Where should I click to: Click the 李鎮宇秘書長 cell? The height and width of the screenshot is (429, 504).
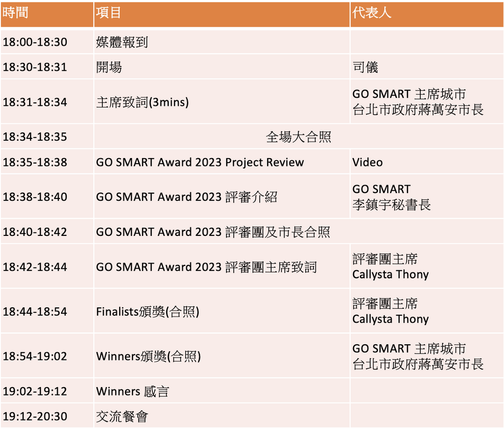(x=392, y=204)
